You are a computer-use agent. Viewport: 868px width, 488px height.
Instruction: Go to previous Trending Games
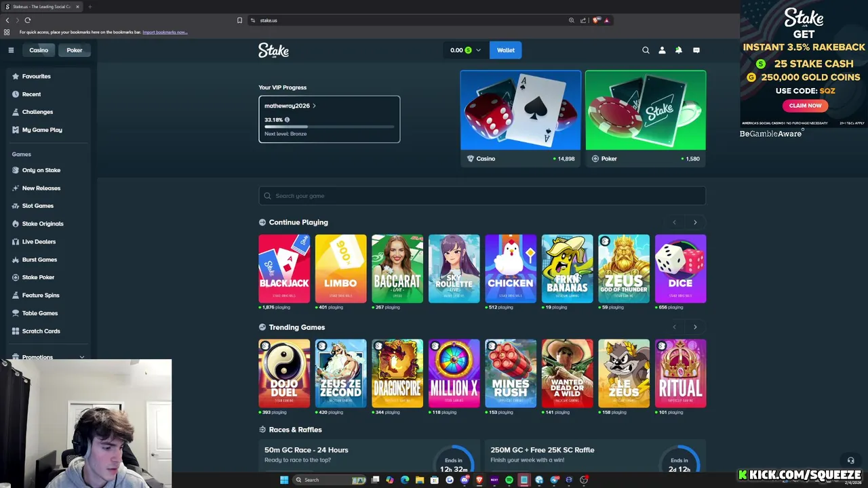coord(674,327)
